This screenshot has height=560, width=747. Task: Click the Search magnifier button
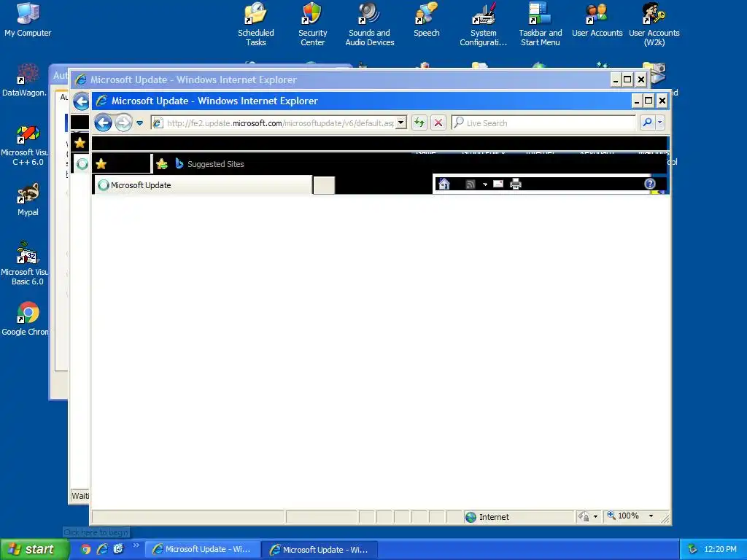click(647, 122)
